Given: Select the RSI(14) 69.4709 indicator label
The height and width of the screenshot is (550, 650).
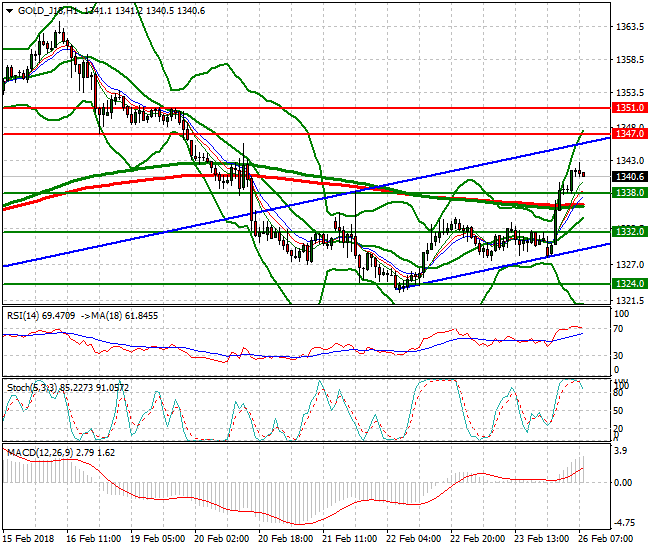Looking at the screenshot, I should pyautogui.click(x=41, y=316).
